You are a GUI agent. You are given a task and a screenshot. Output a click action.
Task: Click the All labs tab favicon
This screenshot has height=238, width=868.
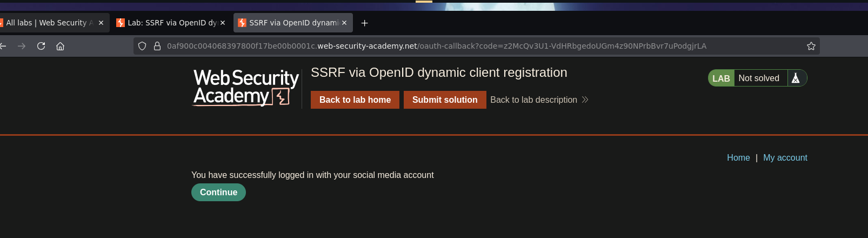click(2, 23)
